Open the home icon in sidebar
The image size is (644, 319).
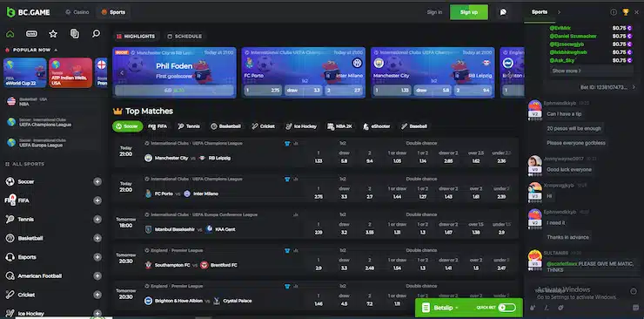click(x=10, y=34)
